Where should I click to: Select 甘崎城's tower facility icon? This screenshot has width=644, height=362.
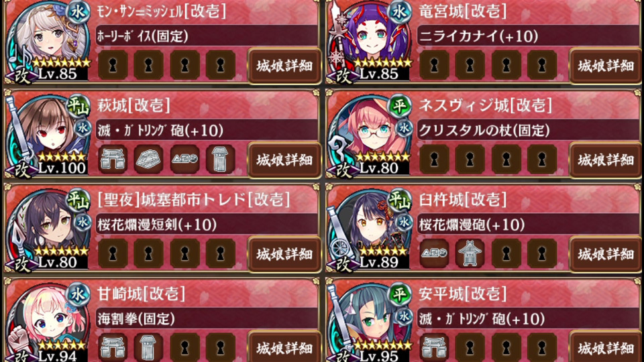(x=148, y=348)
